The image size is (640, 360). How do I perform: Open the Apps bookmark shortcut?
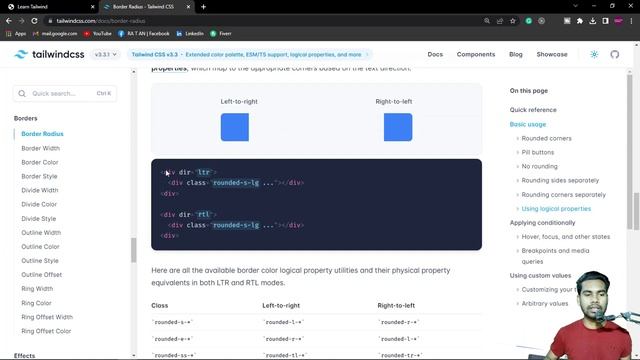pos(16,33)
